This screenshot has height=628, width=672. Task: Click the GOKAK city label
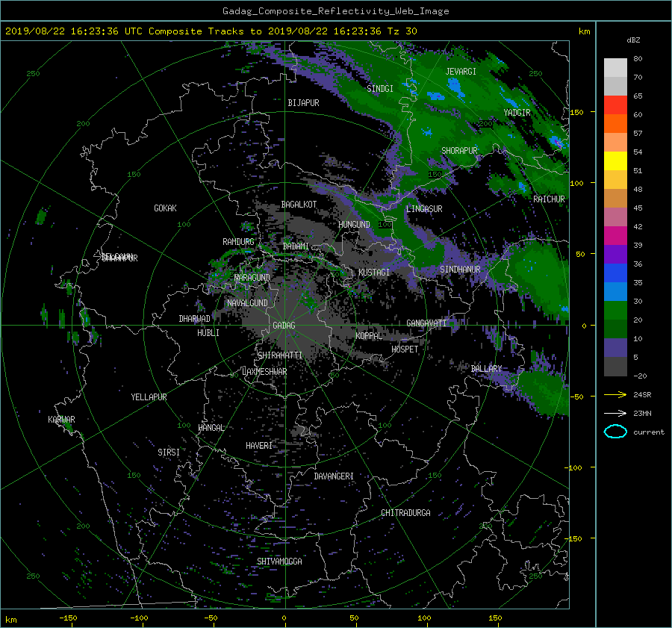pyautogui.click(x=165, y=208)
